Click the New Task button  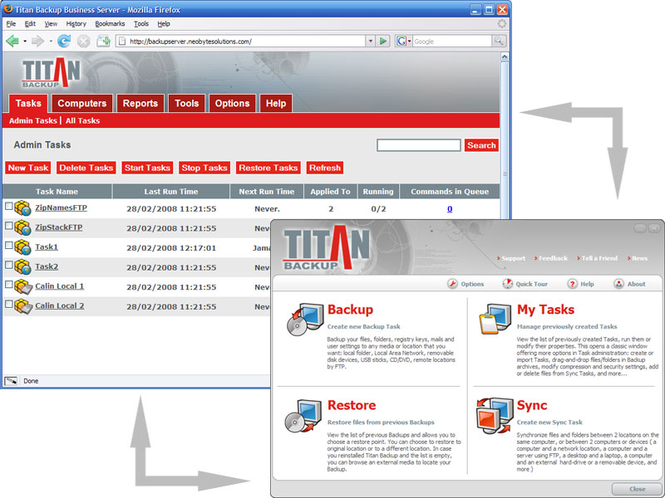[x=28, y=168]
